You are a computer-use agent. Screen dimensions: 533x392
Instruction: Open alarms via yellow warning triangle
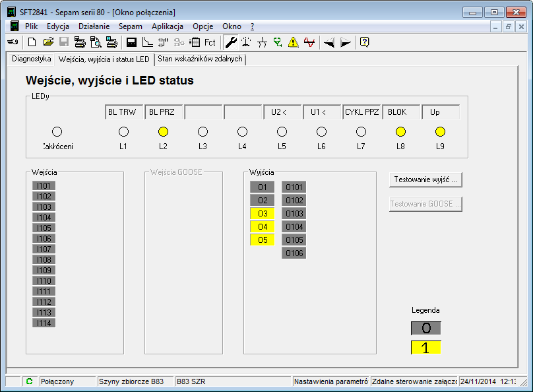click(x=294, y=42)
